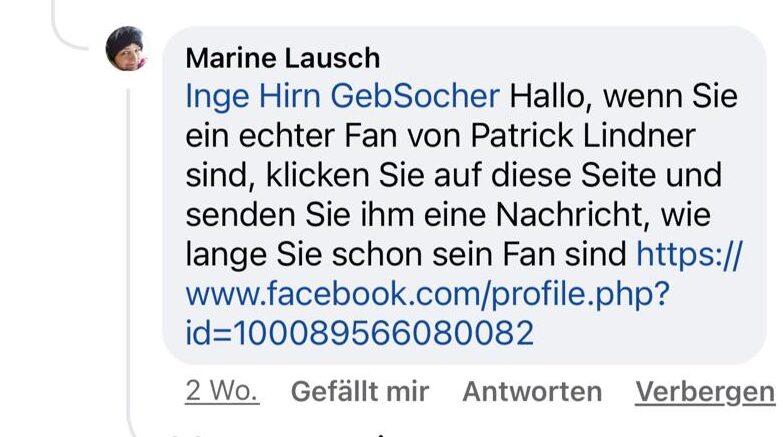Viewport: 783px width, 437px height.
Task: Reply to the comment via "Antworten"
Action: pyautogui.click(x=532, y=391)
